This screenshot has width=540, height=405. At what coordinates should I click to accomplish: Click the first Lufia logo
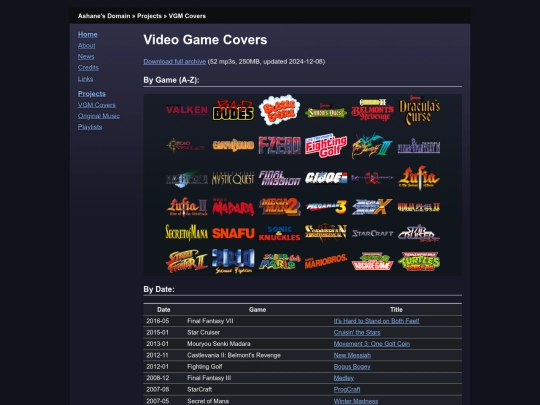click(419, 178)
